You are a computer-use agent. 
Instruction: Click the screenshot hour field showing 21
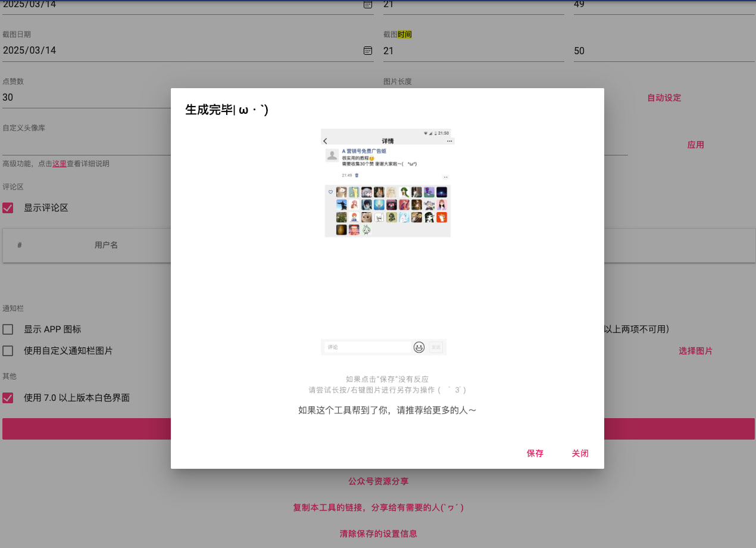(474, 51)
